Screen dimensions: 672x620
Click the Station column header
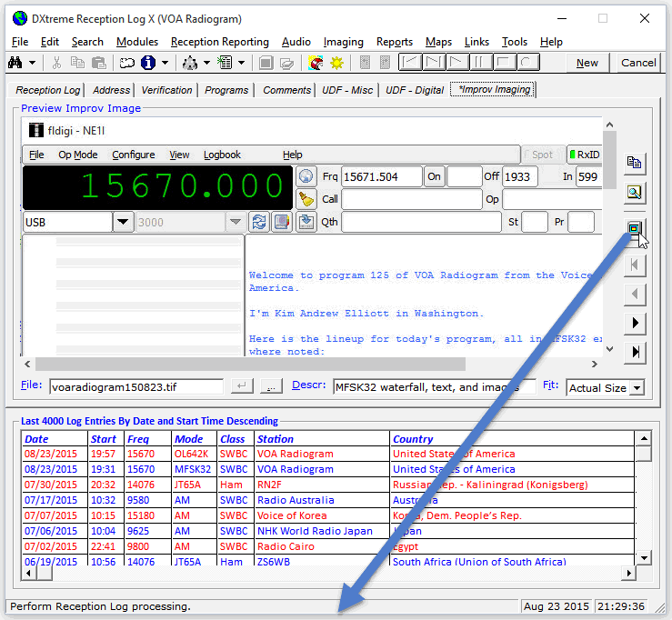(x=321, y=439)
